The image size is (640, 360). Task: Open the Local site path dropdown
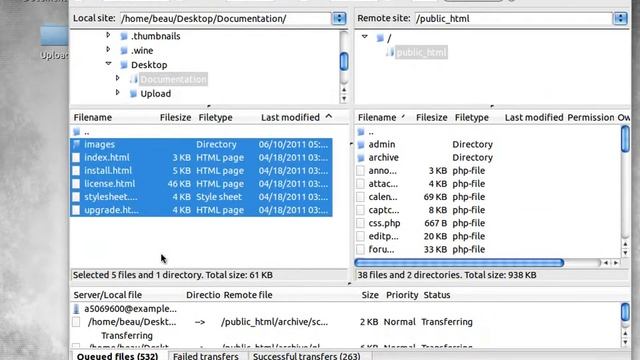coord(339,18)
